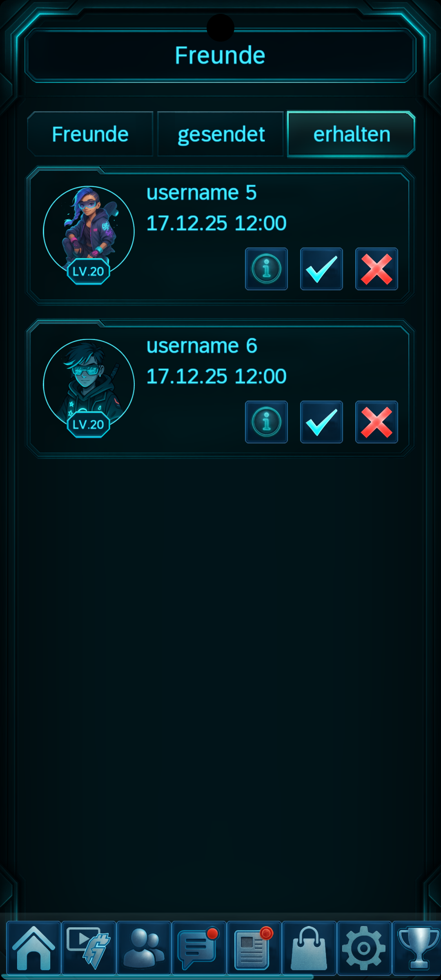This screenshot has height=980, width=441.
Task: Open info for username 6
Action: (266, 422)
